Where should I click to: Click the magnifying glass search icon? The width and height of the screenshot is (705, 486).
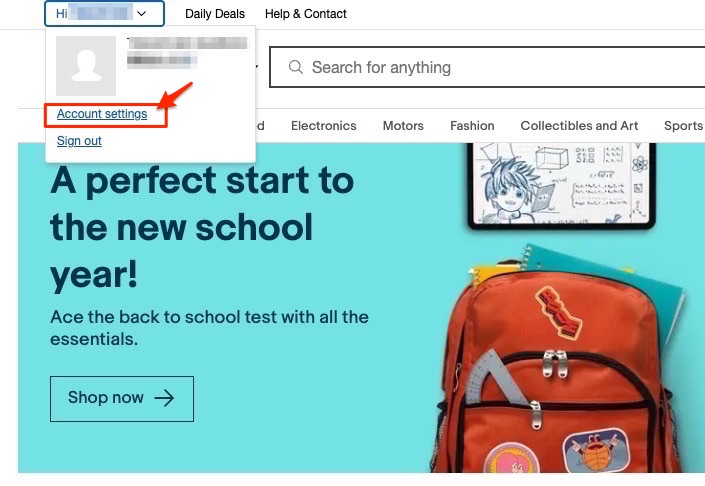[x=295, y=67]
